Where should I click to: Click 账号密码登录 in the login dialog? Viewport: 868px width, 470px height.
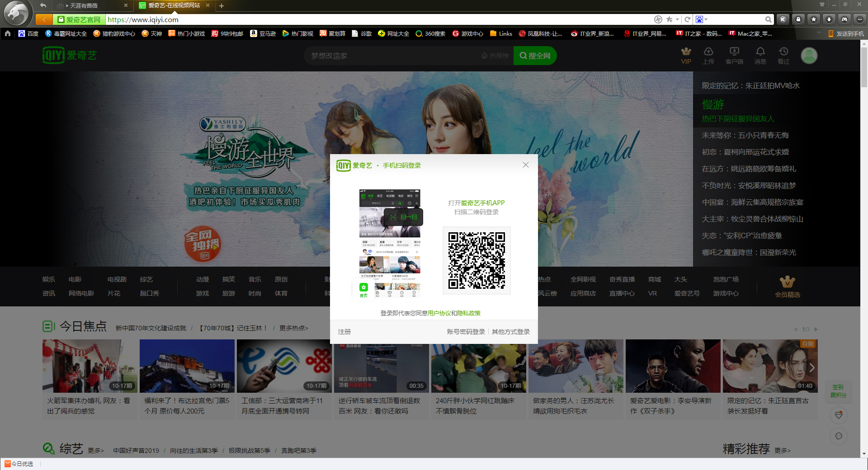click(x=466, y=332)
